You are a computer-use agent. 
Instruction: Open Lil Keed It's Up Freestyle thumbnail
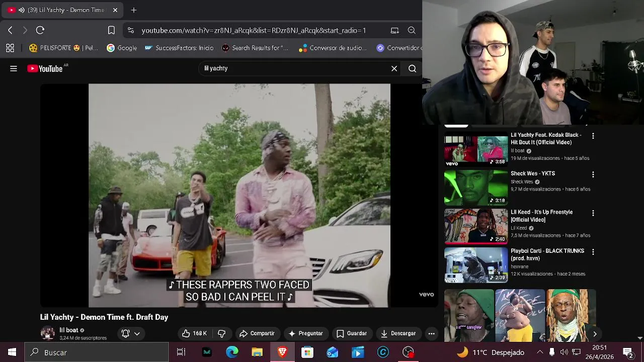coord(476,226)
